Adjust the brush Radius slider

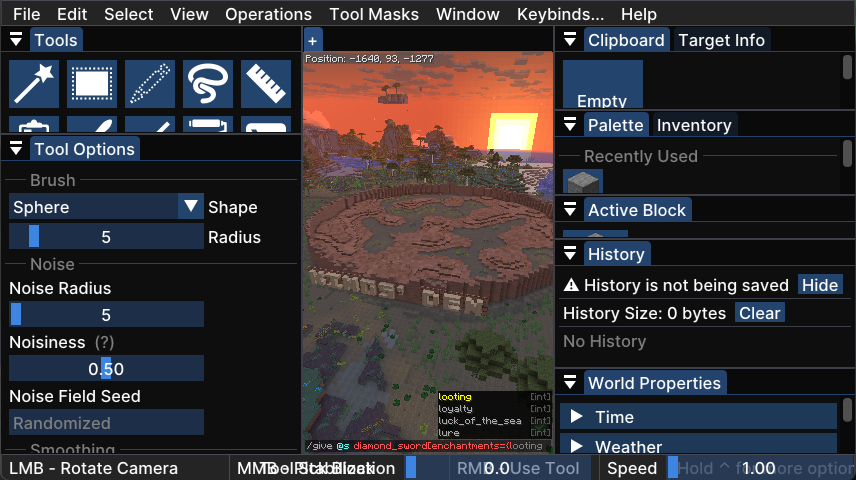(x=106, y=236)
